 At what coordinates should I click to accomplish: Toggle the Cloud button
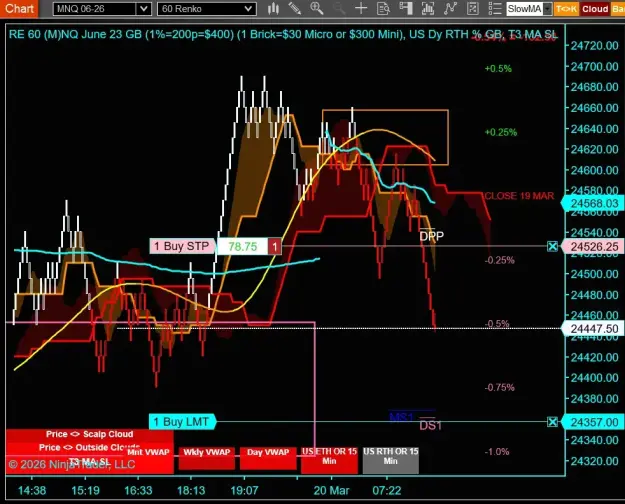tap(595, 9)
